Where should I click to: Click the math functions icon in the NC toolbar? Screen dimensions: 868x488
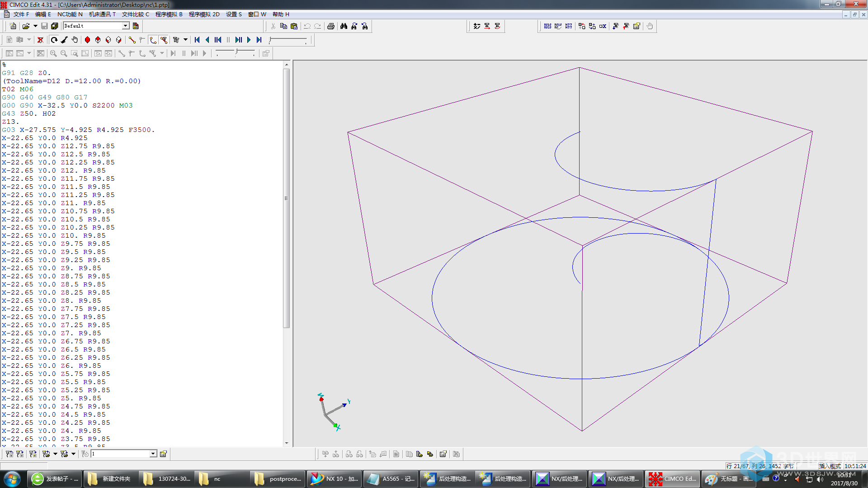point(477,26)
